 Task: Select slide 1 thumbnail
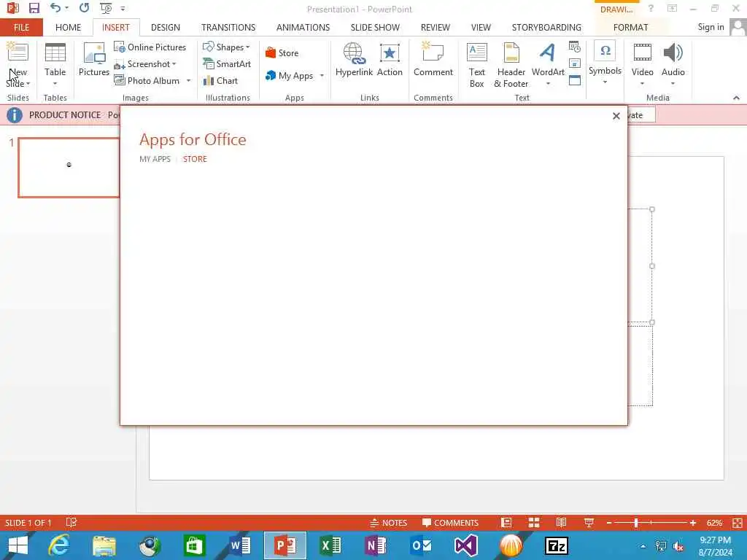pos(69,167)
